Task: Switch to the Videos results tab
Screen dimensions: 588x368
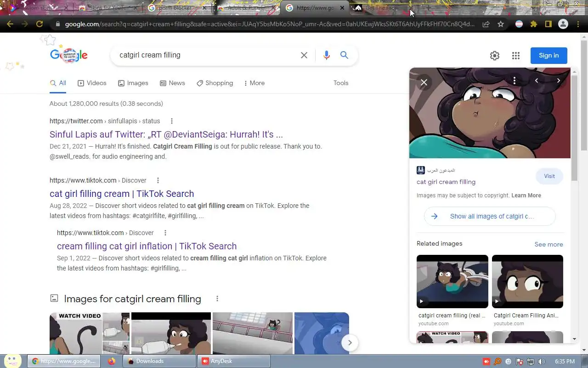Action: coord(92,83)
